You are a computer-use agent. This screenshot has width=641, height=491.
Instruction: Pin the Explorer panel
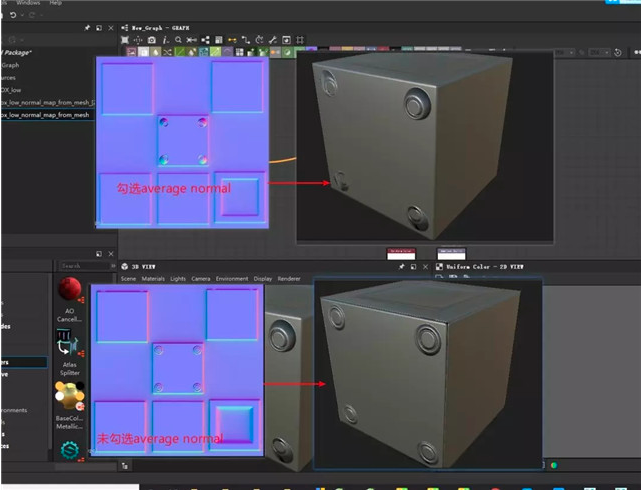click(x=87, y=28)
